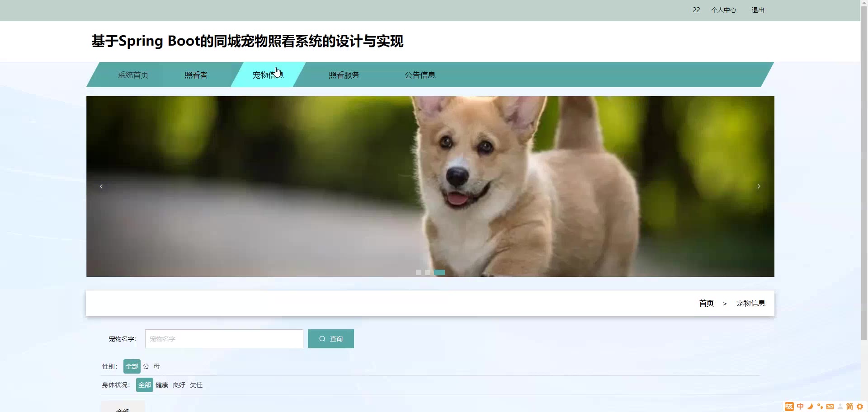
Task: Open the 公告信息 nav tab
Action: tap(420, 75)
